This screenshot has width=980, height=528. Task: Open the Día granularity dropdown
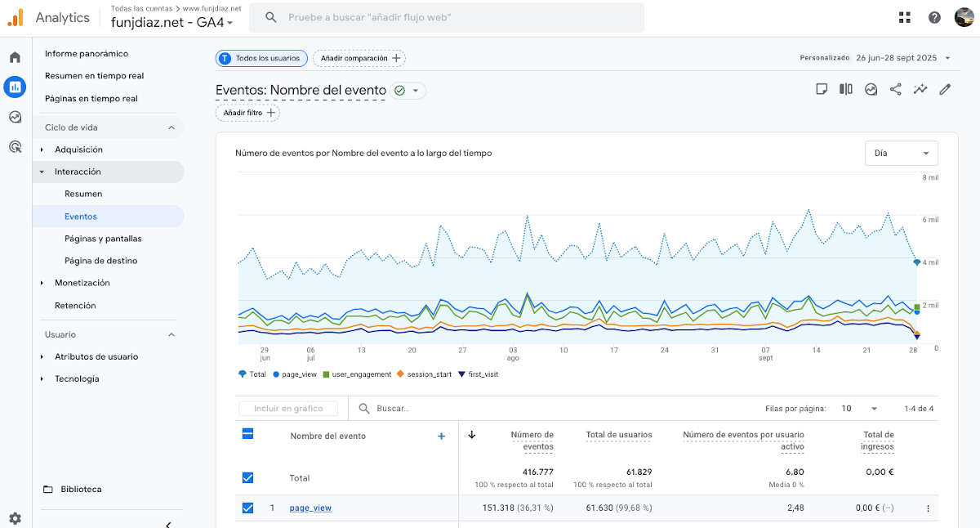coord(901,153)
